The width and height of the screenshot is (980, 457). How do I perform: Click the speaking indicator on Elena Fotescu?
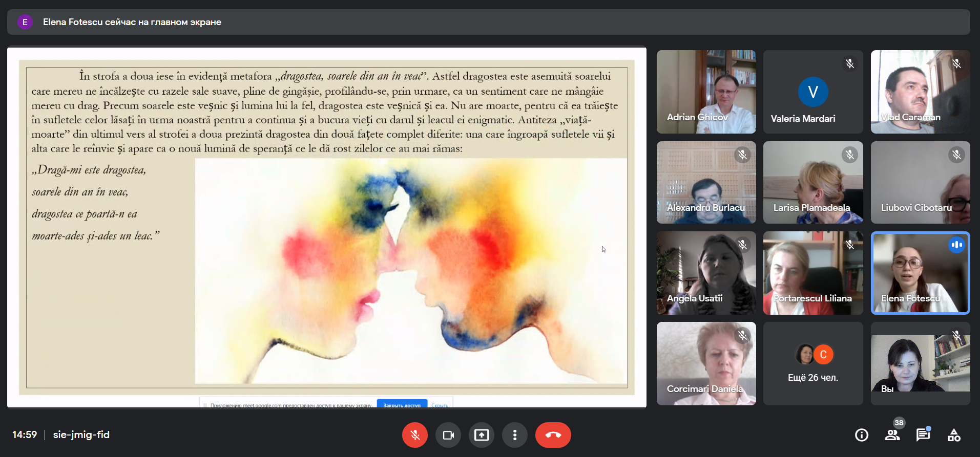coord(956,245)
